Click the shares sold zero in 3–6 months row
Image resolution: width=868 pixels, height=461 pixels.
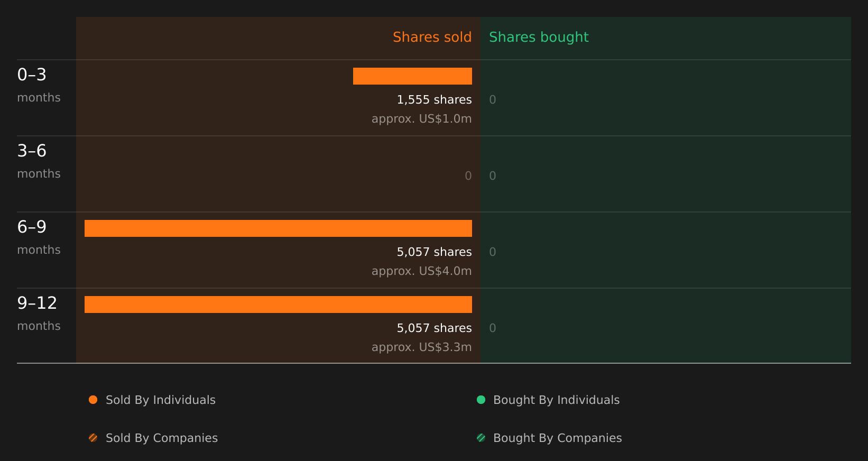click(x=468, y=176)
